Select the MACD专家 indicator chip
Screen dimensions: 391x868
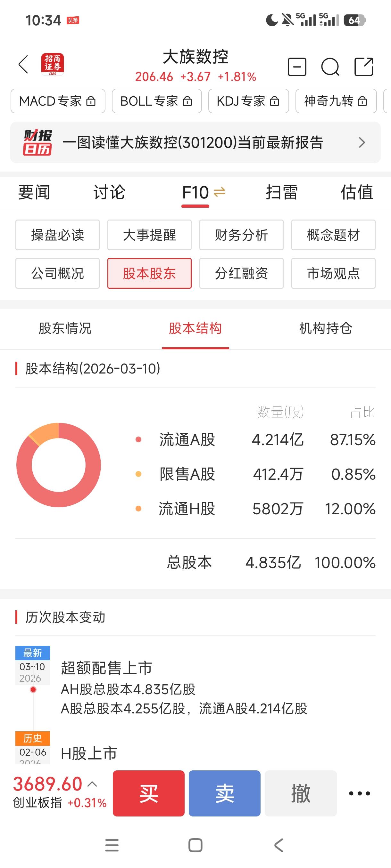[x=58, y=101]
